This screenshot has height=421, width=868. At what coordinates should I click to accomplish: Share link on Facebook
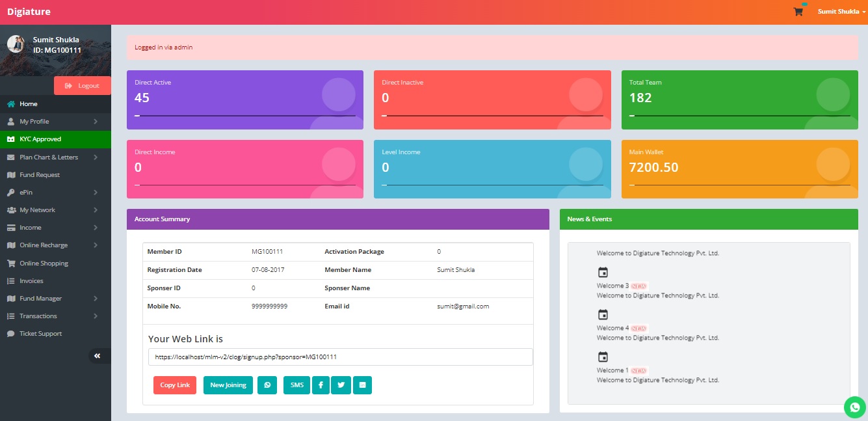pos(321,385)
